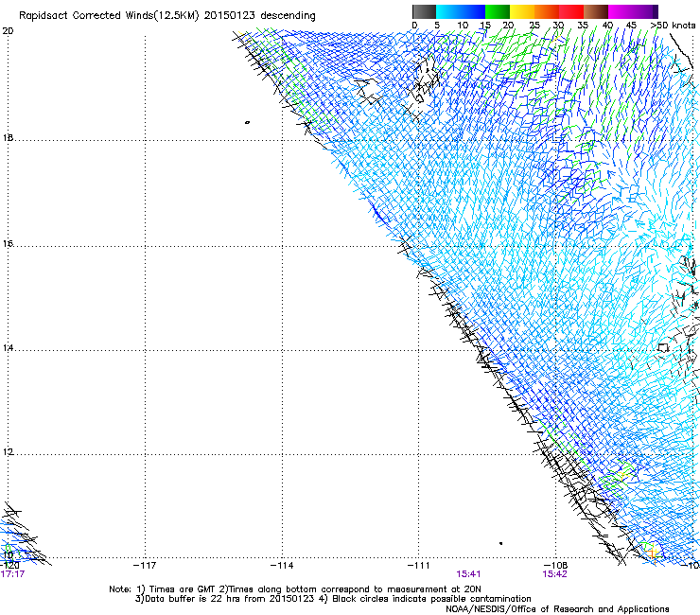Viewport: 700px width, 615px height.
Task: Select the magenta 40-45 knots legend swatch
Action: (621, 11)
